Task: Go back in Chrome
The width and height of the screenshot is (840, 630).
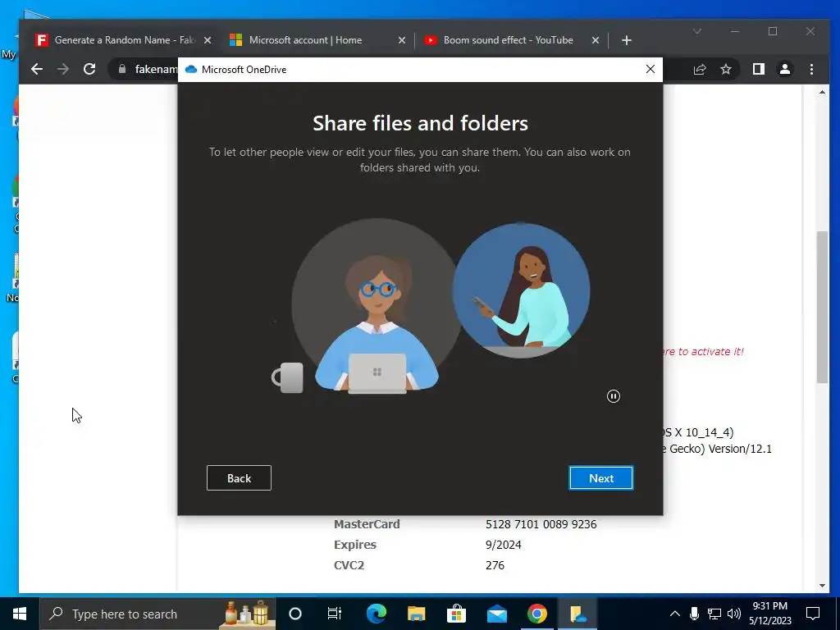Action: point(36,69)
